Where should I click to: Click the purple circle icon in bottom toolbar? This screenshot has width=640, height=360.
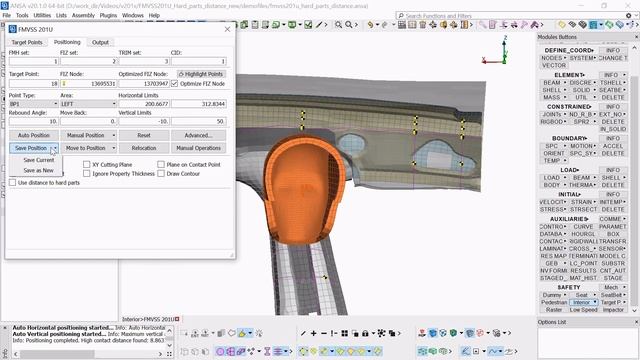click(x=220, y=351)
